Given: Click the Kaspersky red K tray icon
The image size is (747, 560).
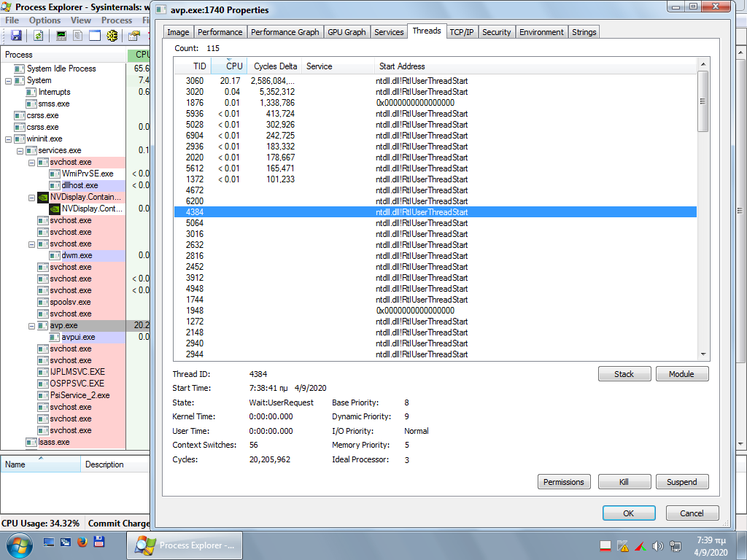Looking at the screenshot, I should point(640,545).
